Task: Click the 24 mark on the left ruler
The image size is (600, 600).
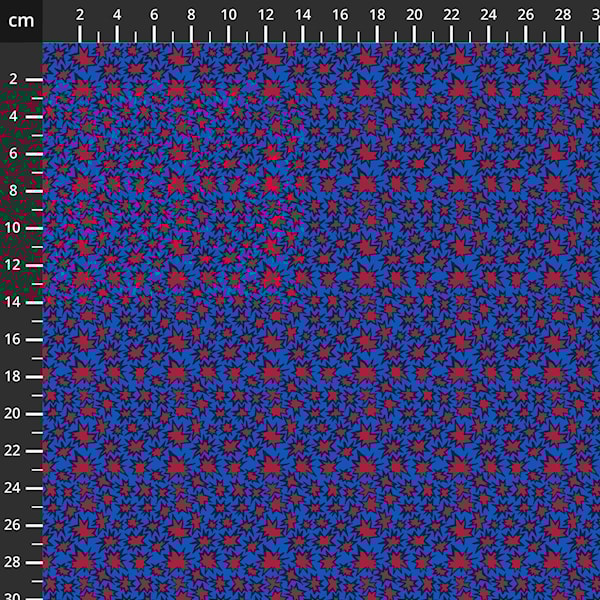Action: (34, 488)
